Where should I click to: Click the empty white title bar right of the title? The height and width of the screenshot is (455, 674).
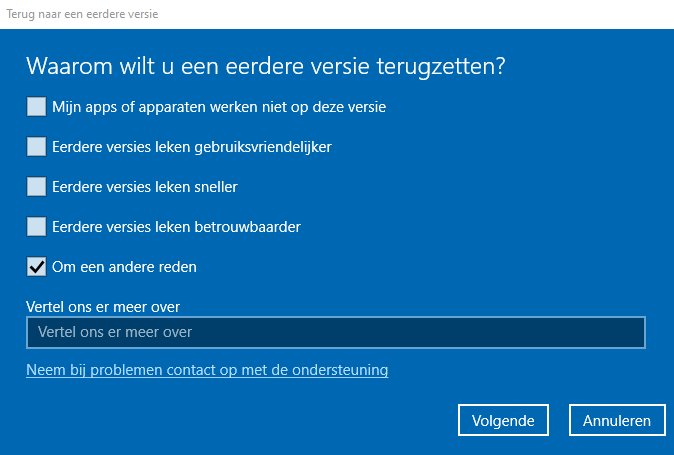click(420, 14)
